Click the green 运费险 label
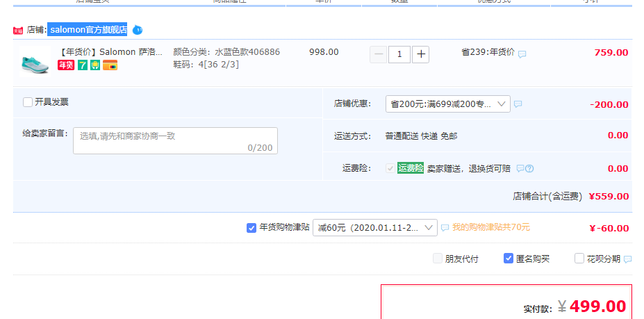 (x=411, y=168)
